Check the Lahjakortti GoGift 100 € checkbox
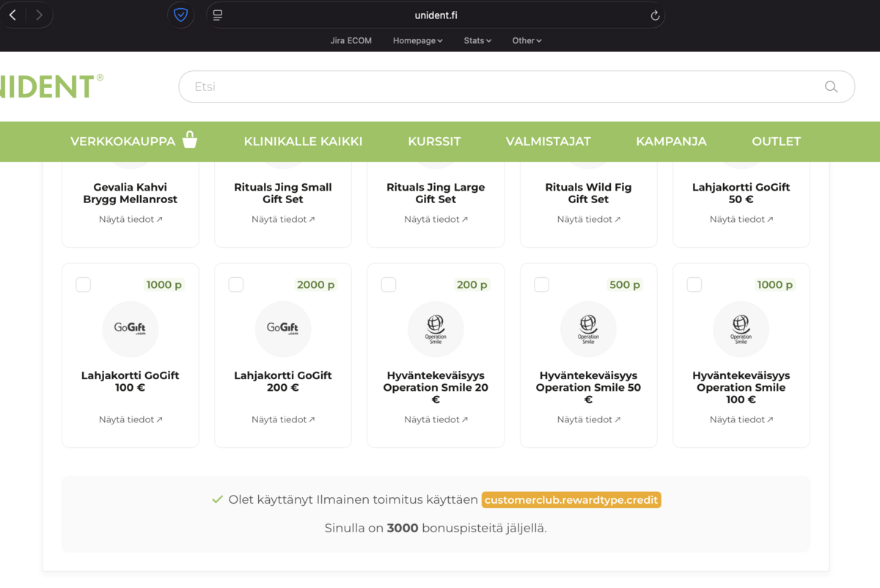880x588 pixels. point(84,284)
